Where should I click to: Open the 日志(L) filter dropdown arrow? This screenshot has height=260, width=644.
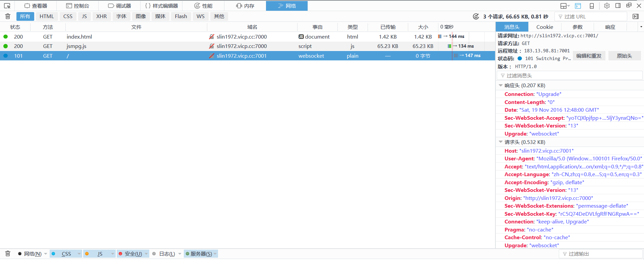point(180,254)
